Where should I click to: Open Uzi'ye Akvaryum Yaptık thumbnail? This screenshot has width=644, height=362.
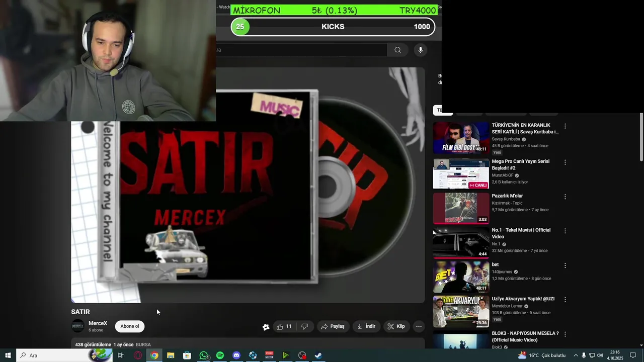click(x=461, y=311)
